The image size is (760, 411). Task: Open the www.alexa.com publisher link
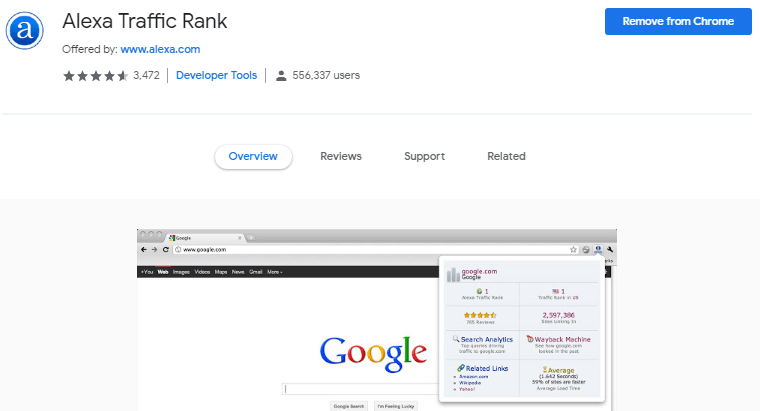(160, 49)
